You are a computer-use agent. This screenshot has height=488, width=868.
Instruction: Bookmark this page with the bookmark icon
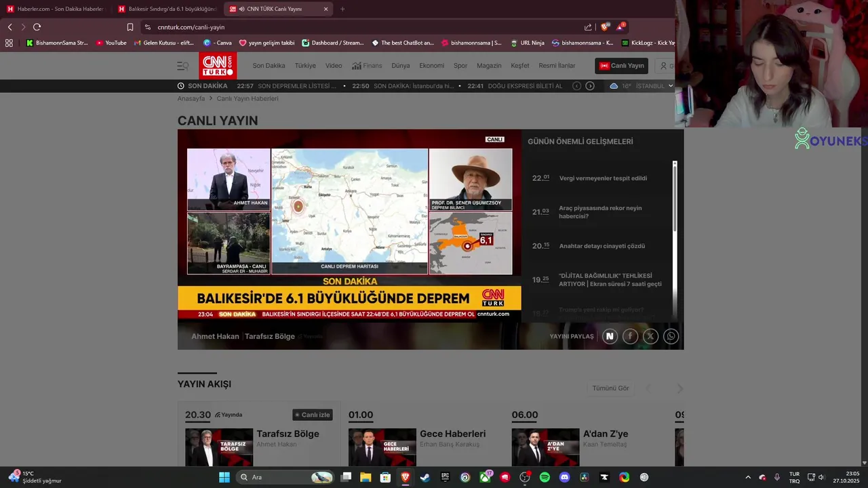(x=130, y=27)
